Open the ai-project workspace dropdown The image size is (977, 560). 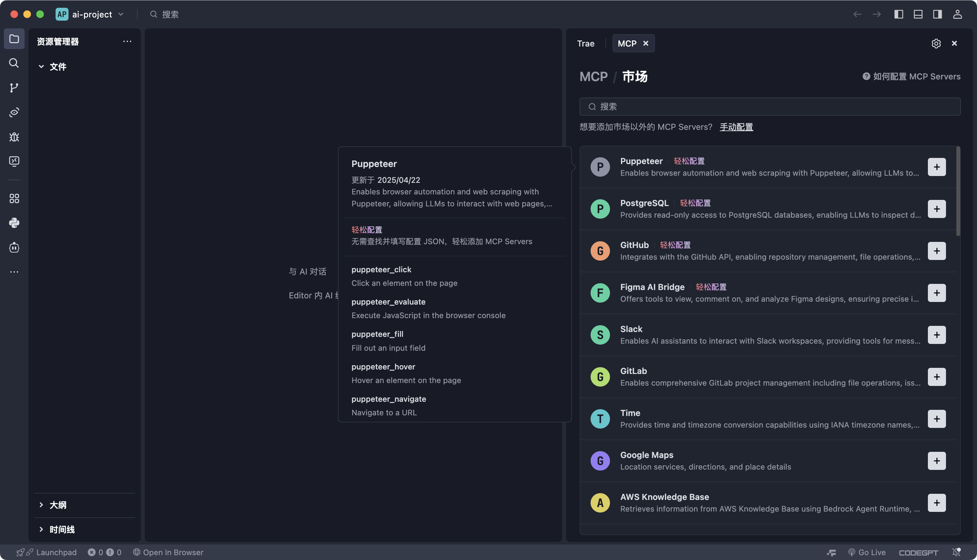click(121, 14)
